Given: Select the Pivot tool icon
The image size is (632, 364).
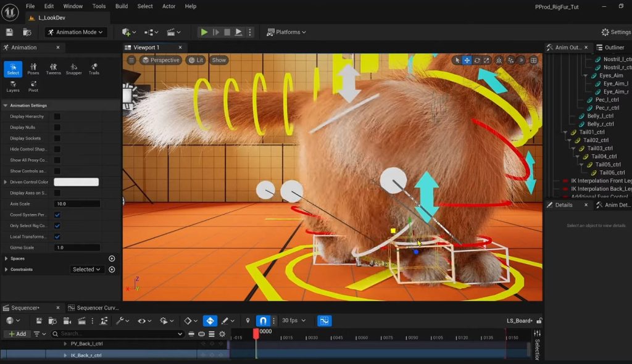Looking at the screenshot, I should click(33, 86).
